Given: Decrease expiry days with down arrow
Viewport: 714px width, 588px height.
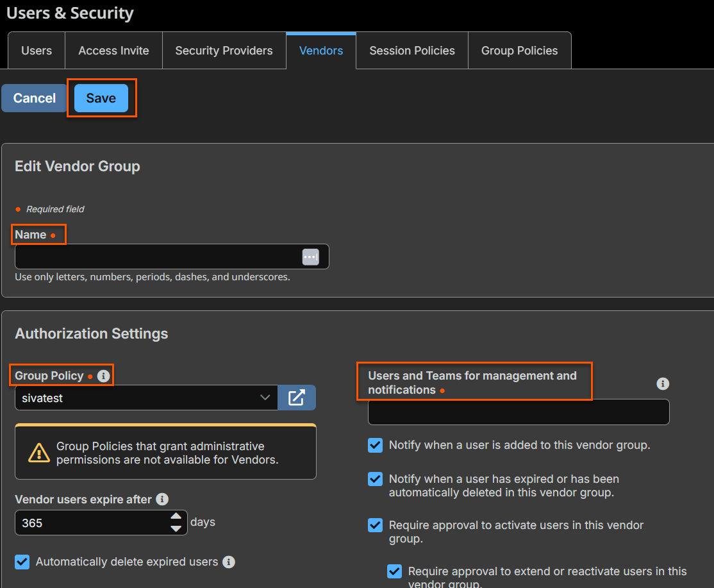Looking at the screenshot, I should (x=176, y=529).
